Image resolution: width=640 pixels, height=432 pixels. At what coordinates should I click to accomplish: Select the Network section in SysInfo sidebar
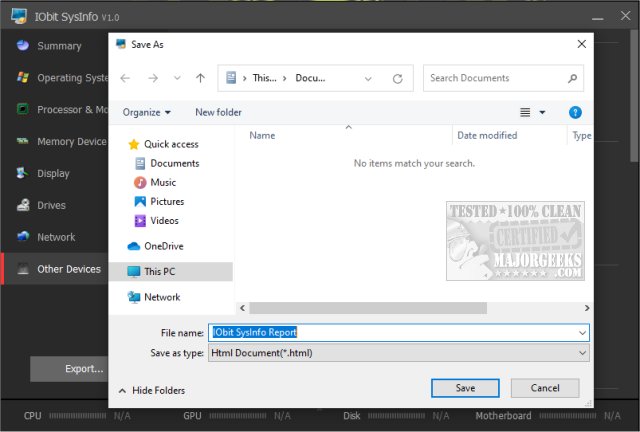tap(55, 237)
